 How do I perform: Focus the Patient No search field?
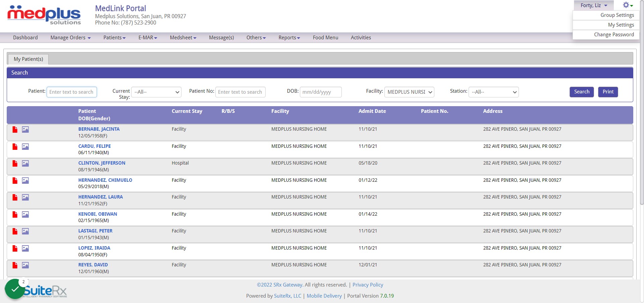coord(240,92)
